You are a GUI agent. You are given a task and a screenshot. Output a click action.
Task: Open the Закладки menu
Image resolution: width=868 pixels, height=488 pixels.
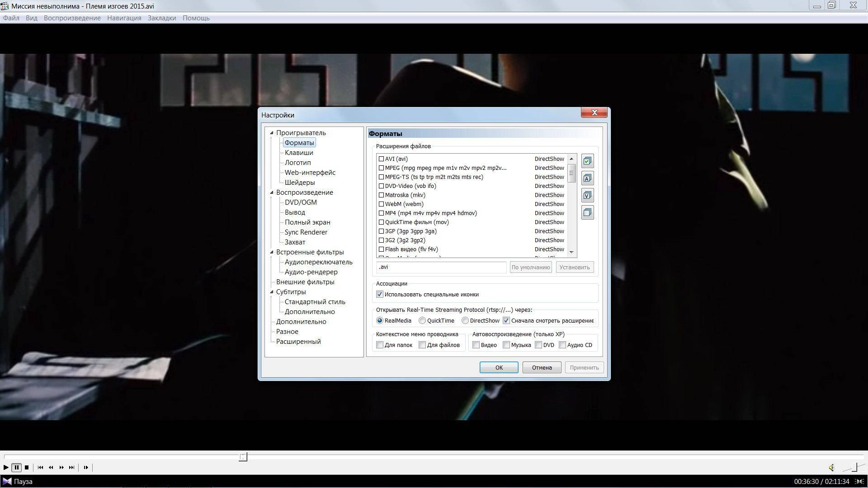click(x=162, y=18)
